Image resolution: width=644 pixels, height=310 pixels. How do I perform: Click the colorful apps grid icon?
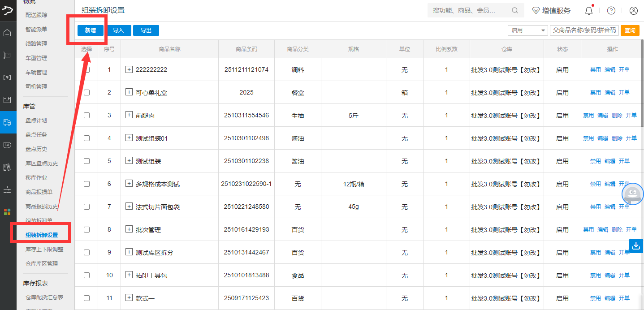tap(7, 211)
